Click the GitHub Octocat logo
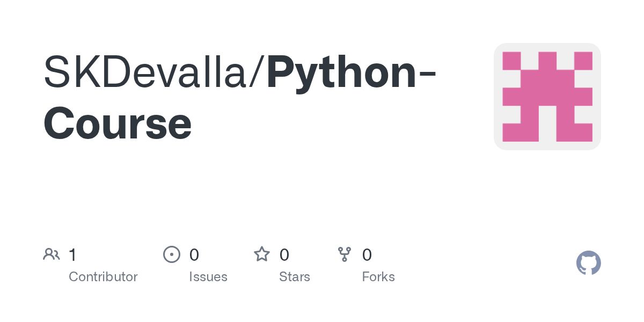Viewport: 644px width, 322px height. click(x=589, y=263)
